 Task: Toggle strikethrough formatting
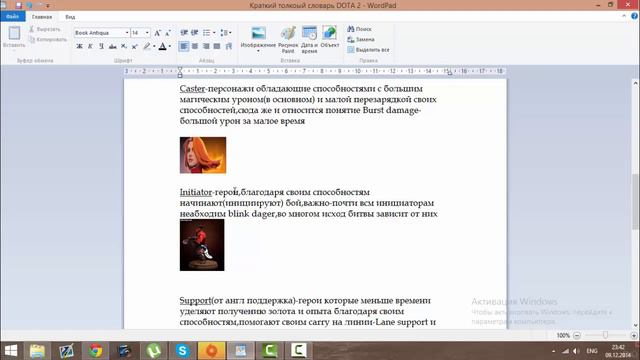click(x=112, y=47)
